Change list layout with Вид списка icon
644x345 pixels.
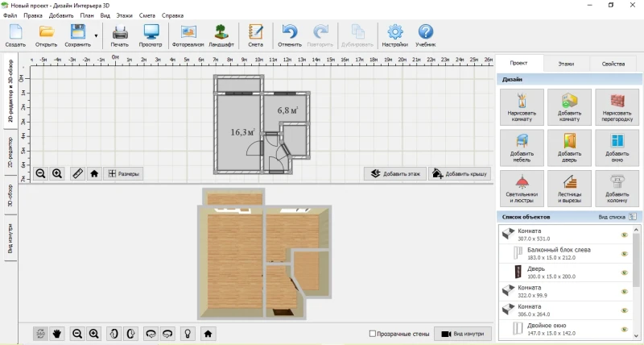click(x=632, y=217)
